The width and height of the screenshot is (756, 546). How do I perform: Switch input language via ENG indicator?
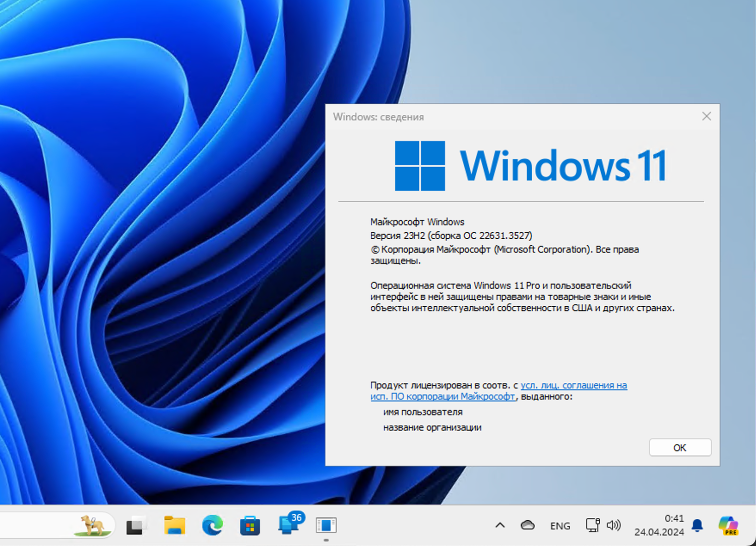pyautogui.click(x=560, y=525)
